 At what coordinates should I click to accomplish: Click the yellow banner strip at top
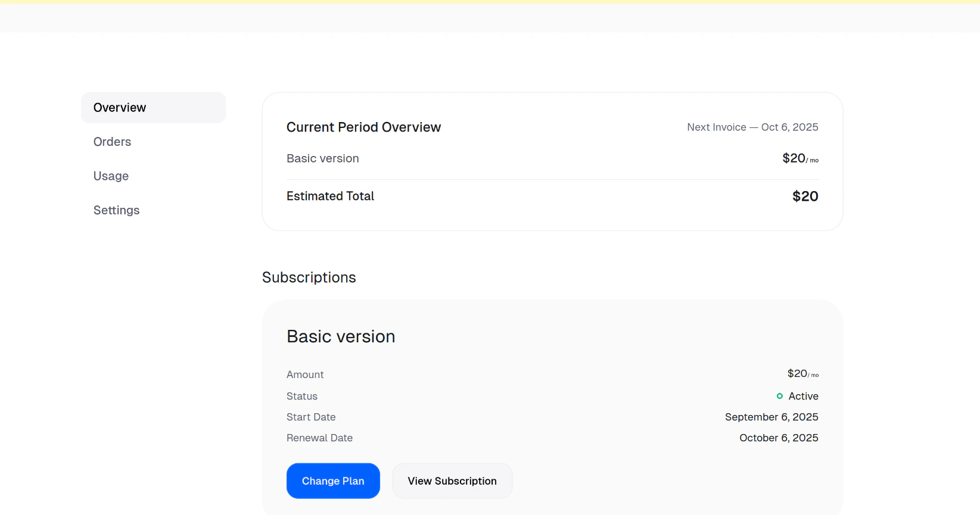490,2
